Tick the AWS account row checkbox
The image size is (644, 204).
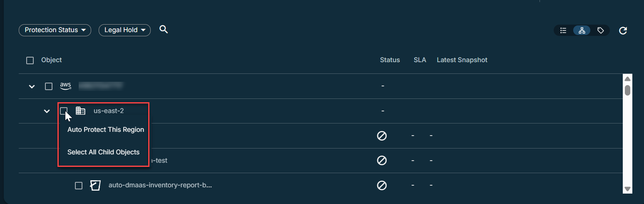(x=49, y=86)
